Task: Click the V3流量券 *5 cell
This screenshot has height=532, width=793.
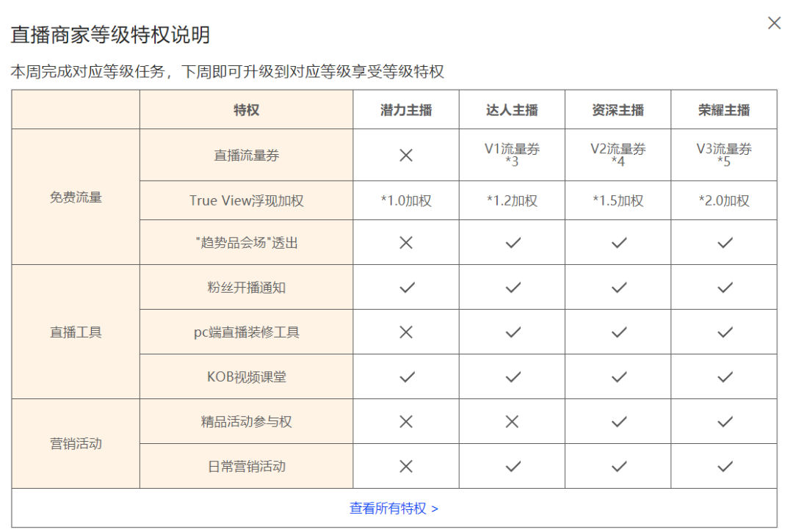Action: point(724,155)
